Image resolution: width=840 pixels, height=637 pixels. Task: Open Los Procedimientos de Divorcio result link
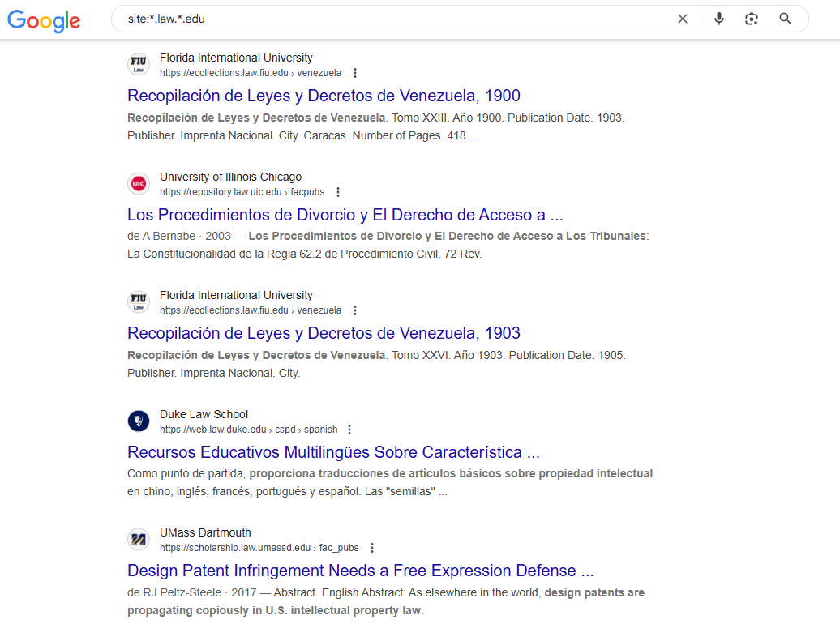[345, 215]
